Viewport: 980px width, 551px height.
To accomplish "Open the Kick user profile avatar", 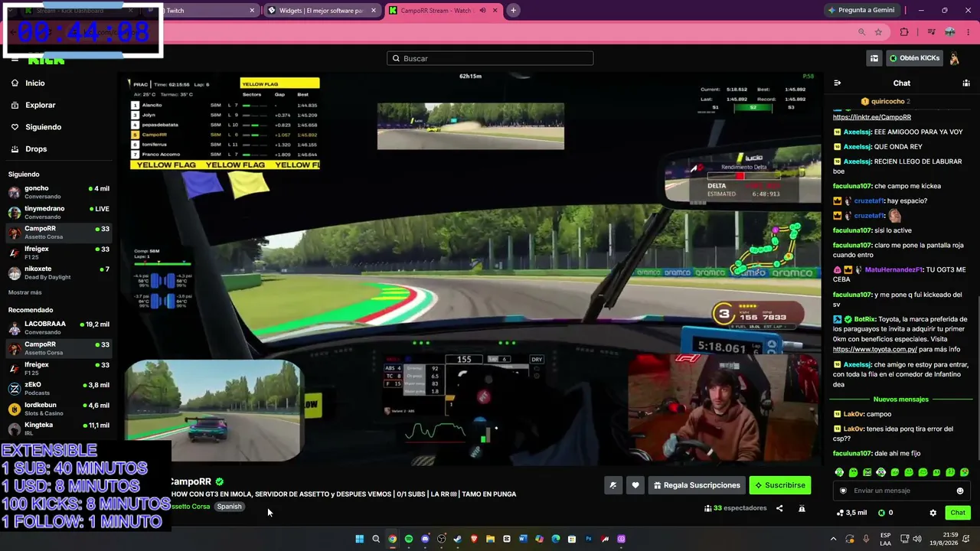I will 955,58.
